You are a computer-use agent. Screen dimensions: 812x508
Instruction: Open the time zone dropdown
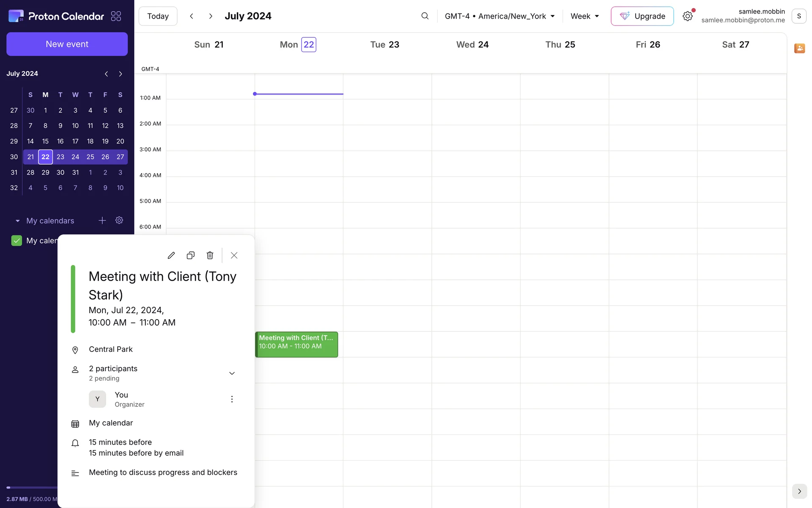499,16
